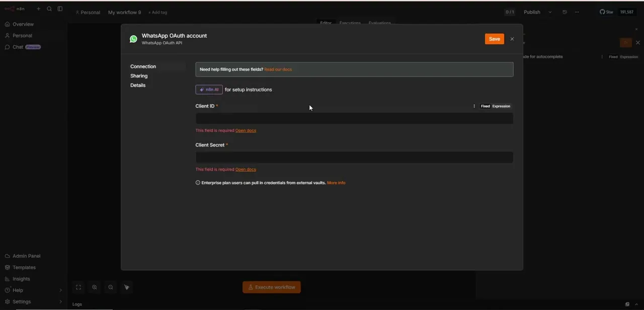Click the Publish button
The width and height of the screenshot is (644, 310).
pyautogui.click(x=532, y=12)
